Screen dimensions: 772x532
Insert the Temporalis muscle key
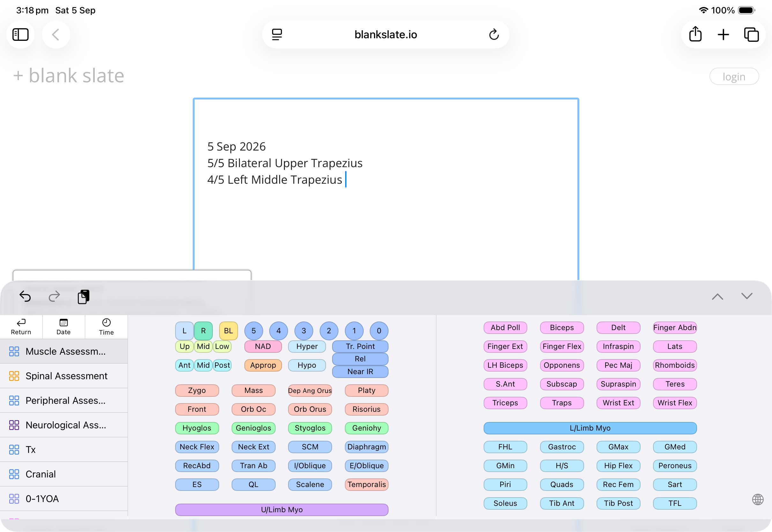[x=367, y=484]
